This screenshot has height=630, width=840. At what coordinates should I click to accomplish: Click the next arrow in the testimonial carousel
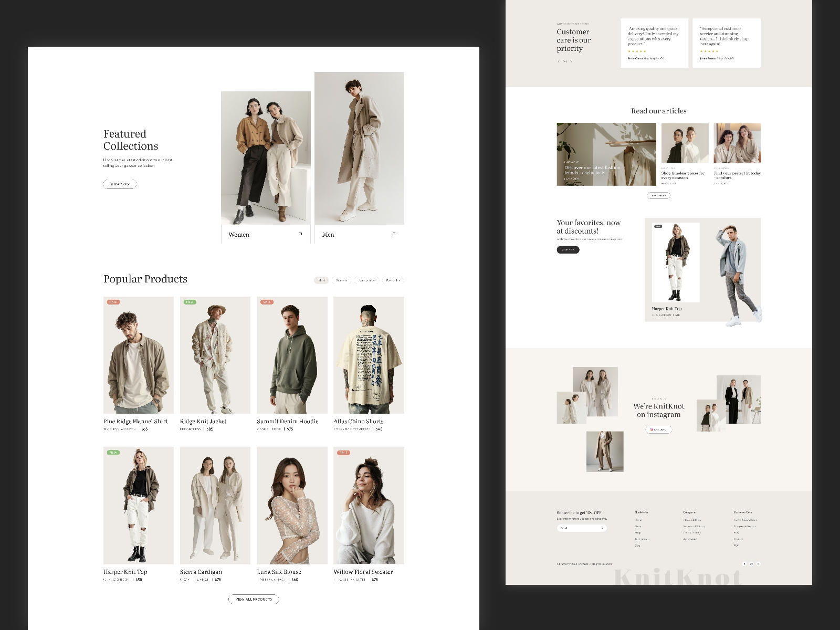click(572, 61)
